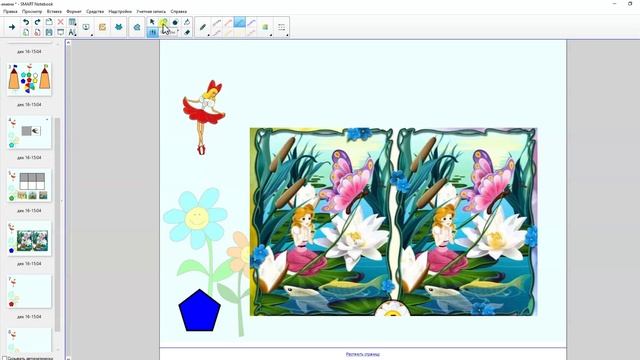Open the screen capture/clock tool

pos(86,27)
